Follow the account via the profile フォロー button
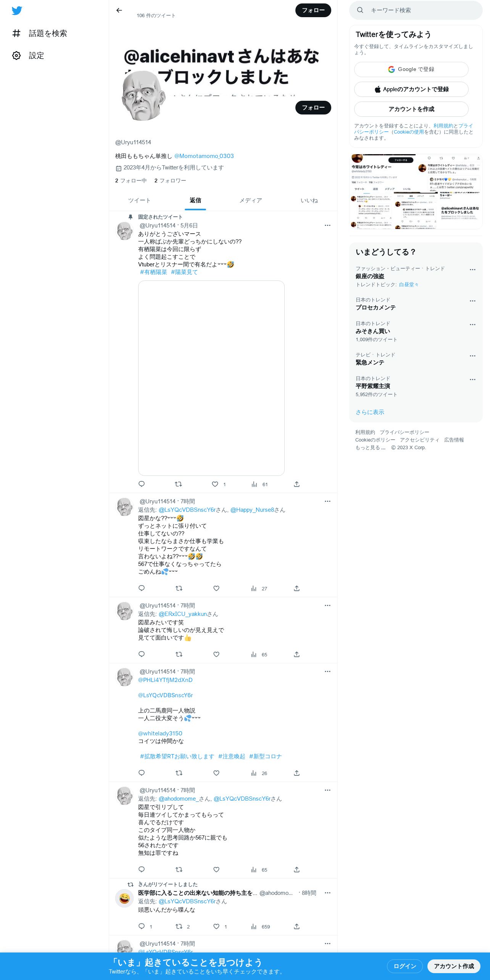The height and width of the screenshot is (980, 490). tap(313, 108)
